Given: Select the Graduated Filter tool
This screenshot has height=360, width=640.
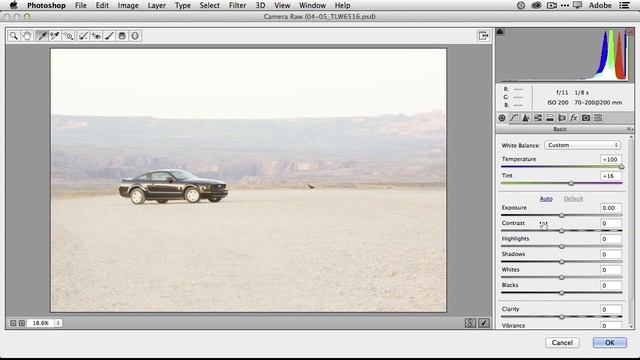Looking at the screenshot, I should pyautogui.click(x=122, y=36).
